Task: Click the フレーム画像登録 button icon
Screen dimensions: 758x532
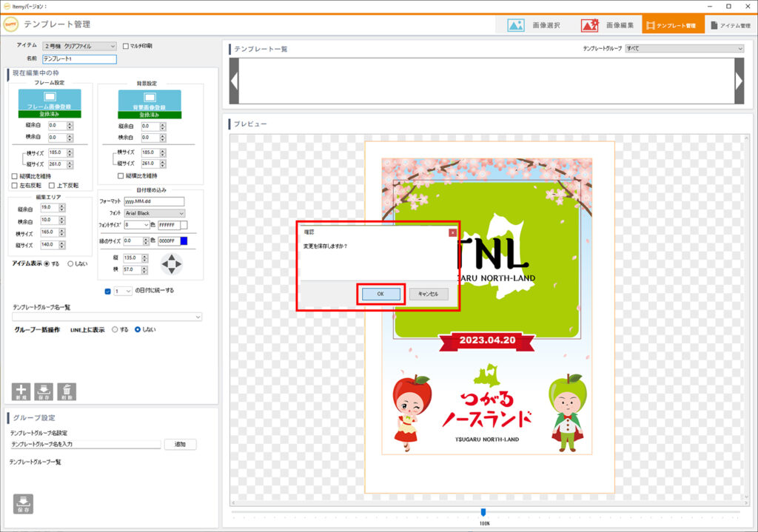Action: pyautogui.click(x=48, y=100)
